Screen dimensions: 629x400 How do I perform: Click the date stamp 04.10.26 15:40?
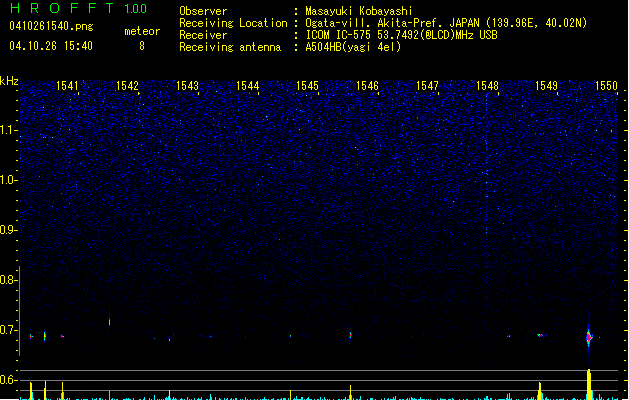[51, 46]
